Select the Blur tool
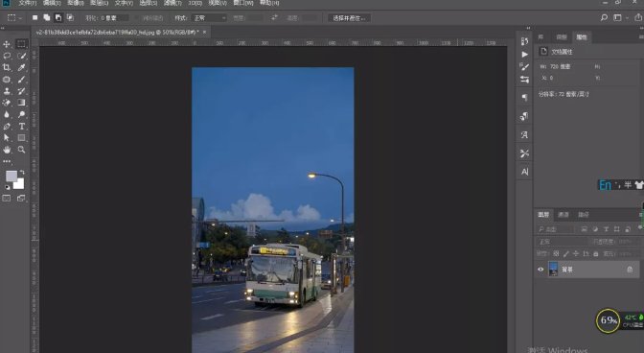Screen dimensions: 644x353 pos(7,114)
